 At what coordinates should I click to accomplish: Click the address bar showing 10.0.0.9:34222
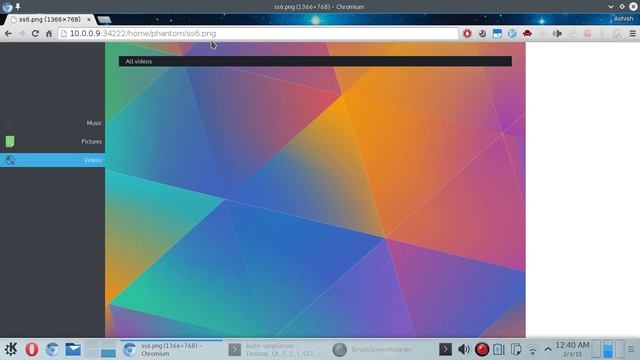pos(258,33)
